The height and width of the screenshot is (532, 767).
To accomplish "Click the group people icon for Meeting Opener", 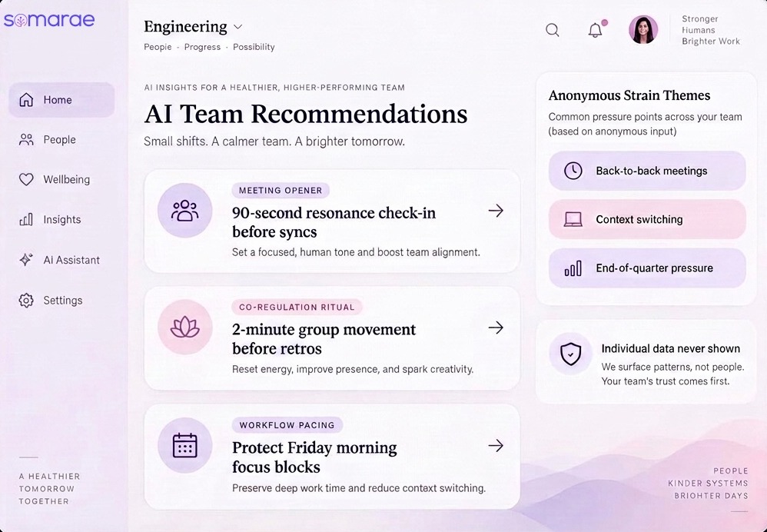I will pyautogui.click(x=184, y=211).
